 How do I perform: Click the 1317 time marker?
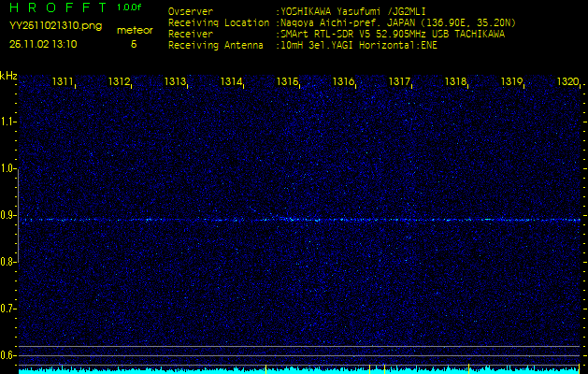tap(400, 82)
